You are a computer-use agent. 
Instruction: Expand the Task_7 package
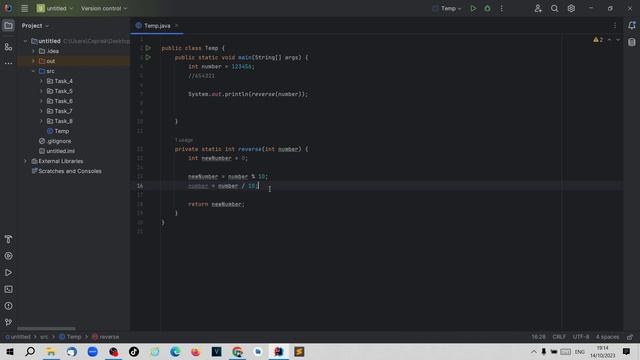pyautogui.click(x=41, y=111)
